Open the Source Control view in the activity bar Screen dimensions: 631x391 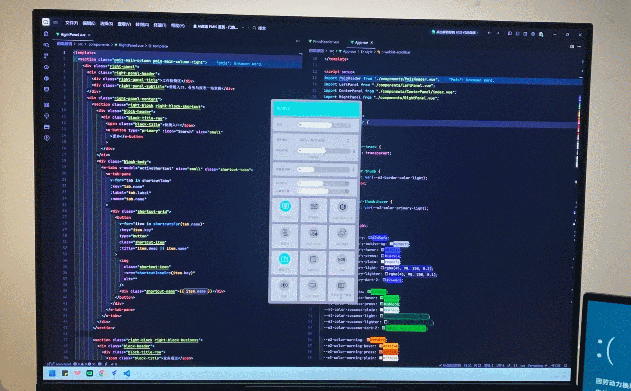coord(46,56)
